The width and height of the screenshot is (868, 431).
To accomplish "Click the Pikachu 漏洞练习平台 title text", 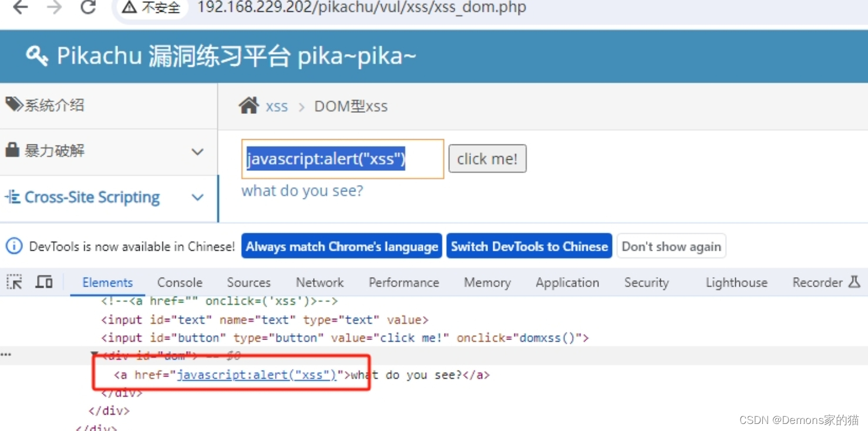I will click(236, 56).
